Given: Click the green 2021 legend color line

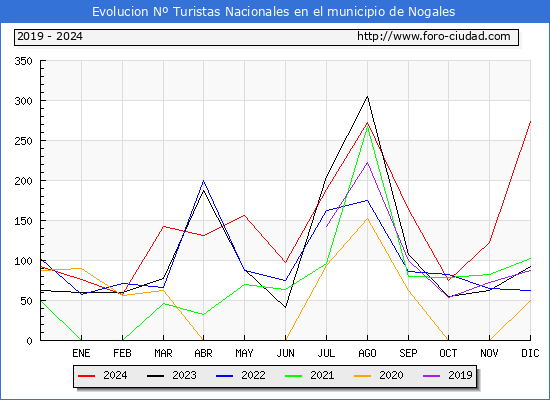Looking at the screenshot, I should click(294, 376).
